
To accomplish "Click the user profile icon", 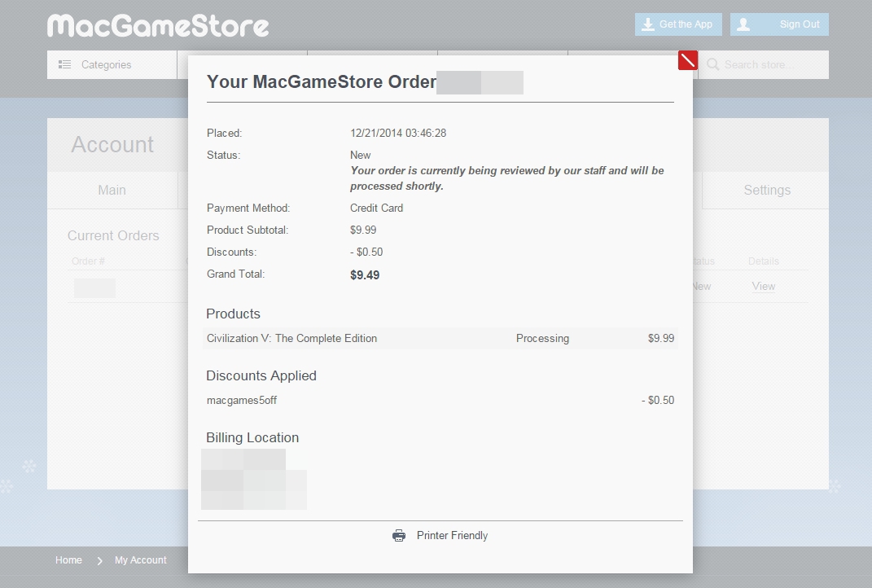I will point(743,24).
